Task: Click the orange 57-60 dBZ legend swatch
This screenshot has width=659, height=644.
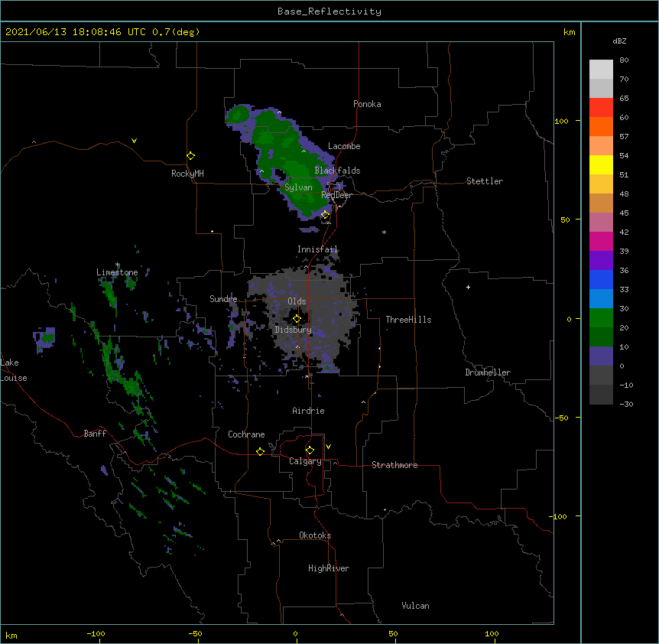Action: tap(601, 126)
